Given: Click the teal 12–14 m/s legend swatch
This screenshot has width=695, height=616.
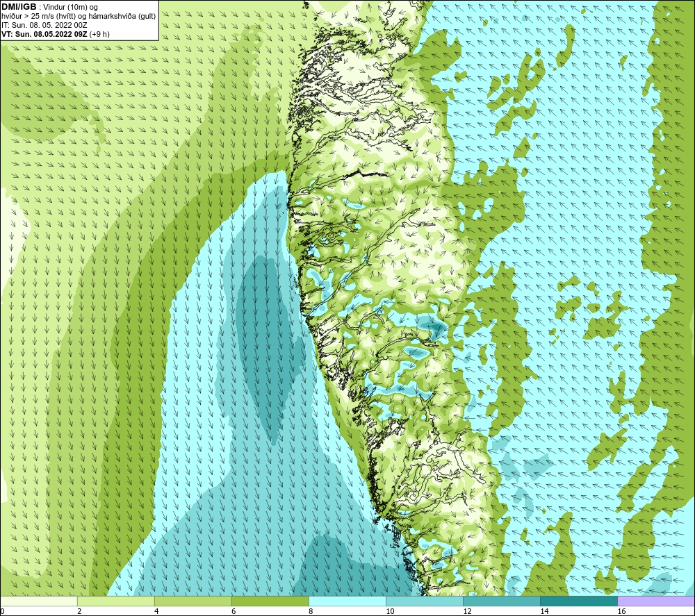Looking at the screenshot, I should point(501,601).
